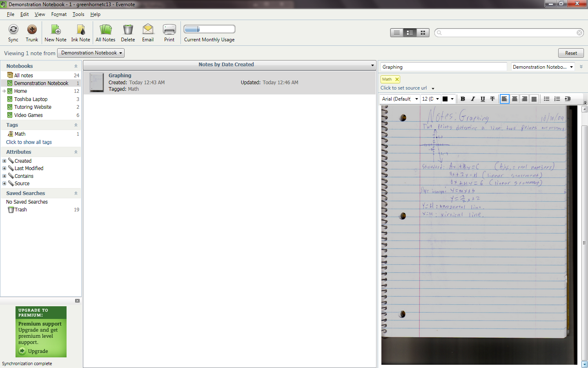Open the Edit menu
This screenshot has height=368, width=588.
pyautogui.click(x=24, y=14)
